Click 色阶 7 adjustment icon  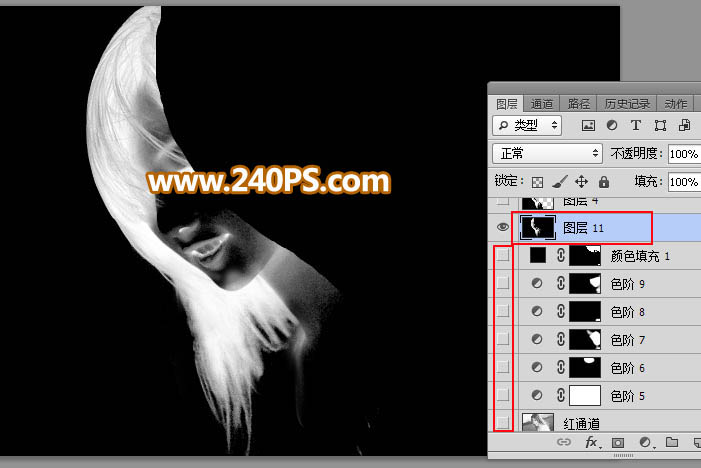[537, 339]
